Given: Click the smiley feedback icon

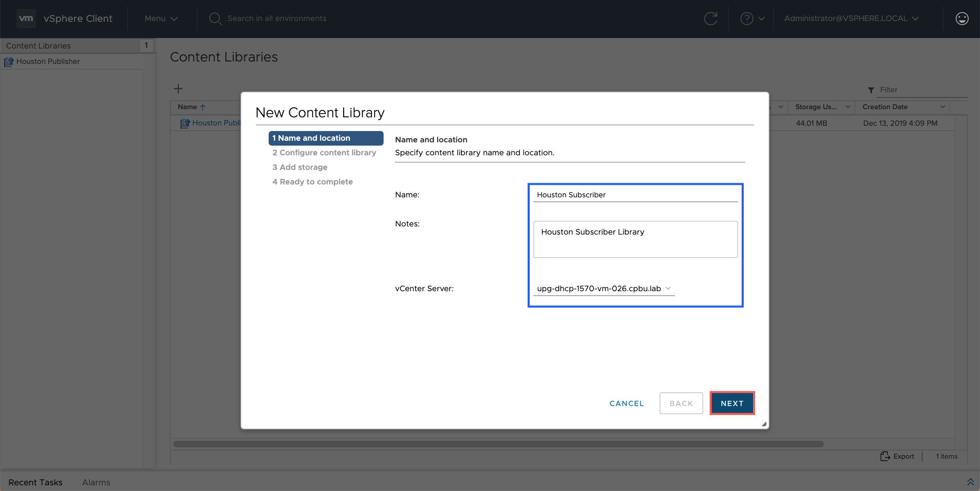Looking at the screenshot, I should point(962,19).
